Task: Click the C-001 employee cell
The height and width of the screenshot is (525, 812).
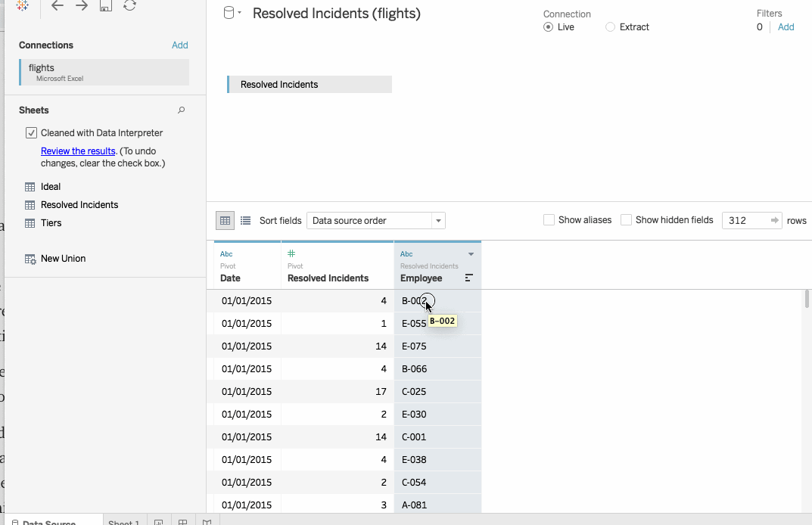Action: point(437,437)
